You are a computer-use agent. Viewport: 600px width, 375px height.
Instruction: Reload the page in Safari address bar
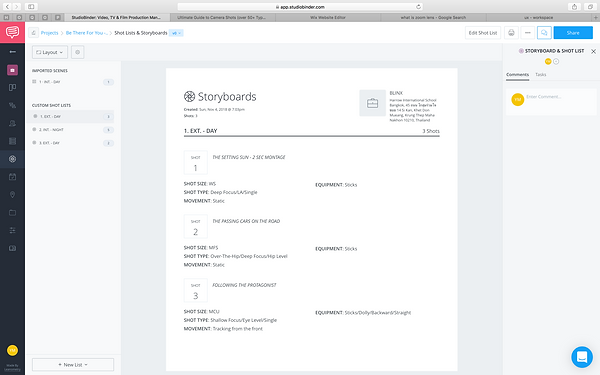(418, 7)
